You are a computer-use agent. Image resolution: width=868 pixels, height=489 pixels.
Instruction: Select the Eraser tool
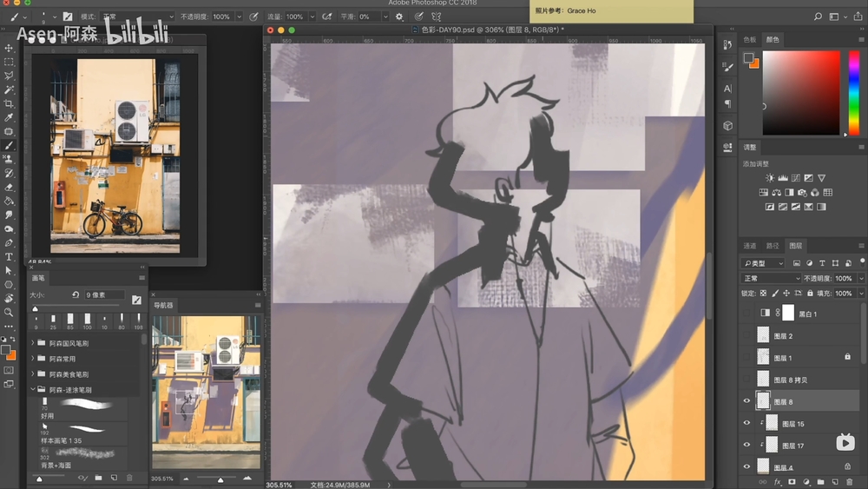coord(9,187)
